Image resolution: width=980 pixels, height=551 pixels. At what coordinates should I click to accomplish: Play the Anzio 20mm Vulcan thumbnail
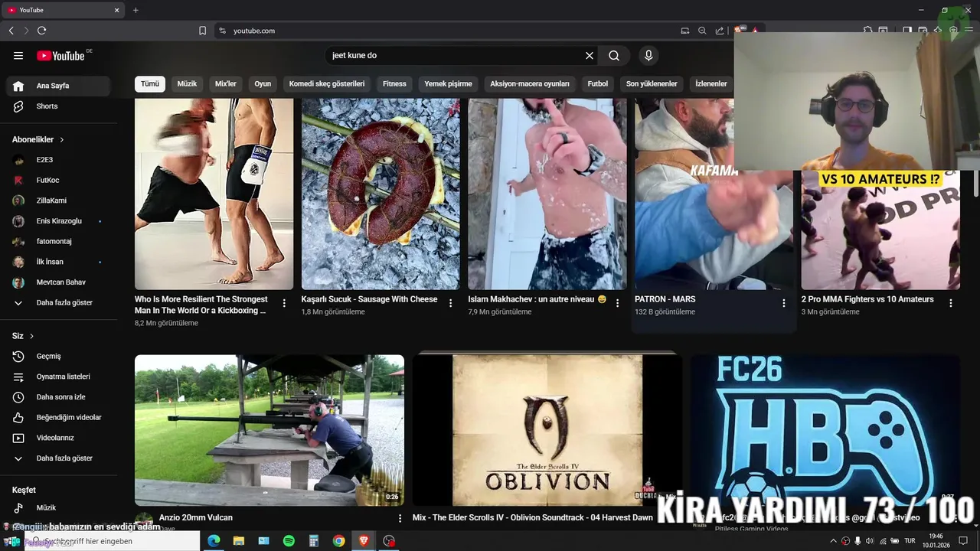[269, 430]
